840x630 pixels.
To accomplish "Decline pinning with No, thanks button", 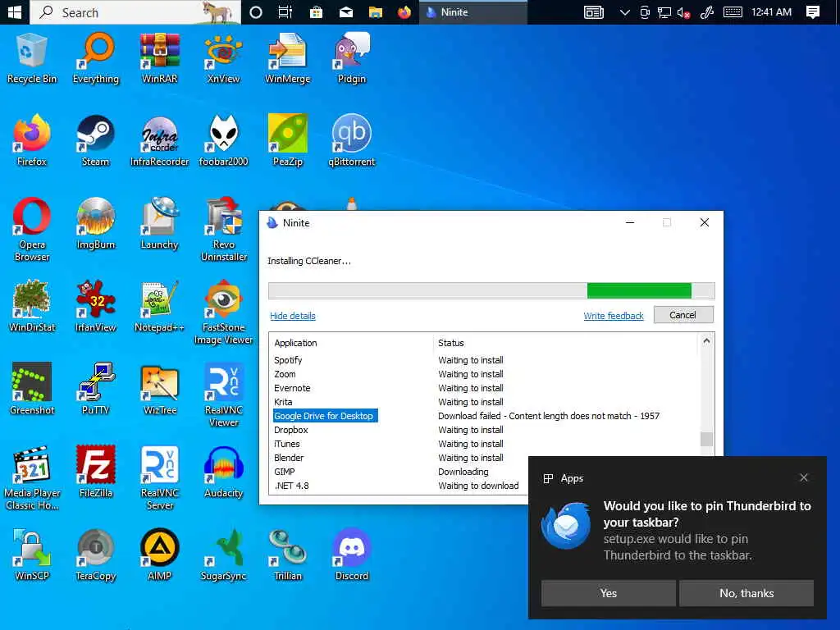I will click(x=746, y=593).
